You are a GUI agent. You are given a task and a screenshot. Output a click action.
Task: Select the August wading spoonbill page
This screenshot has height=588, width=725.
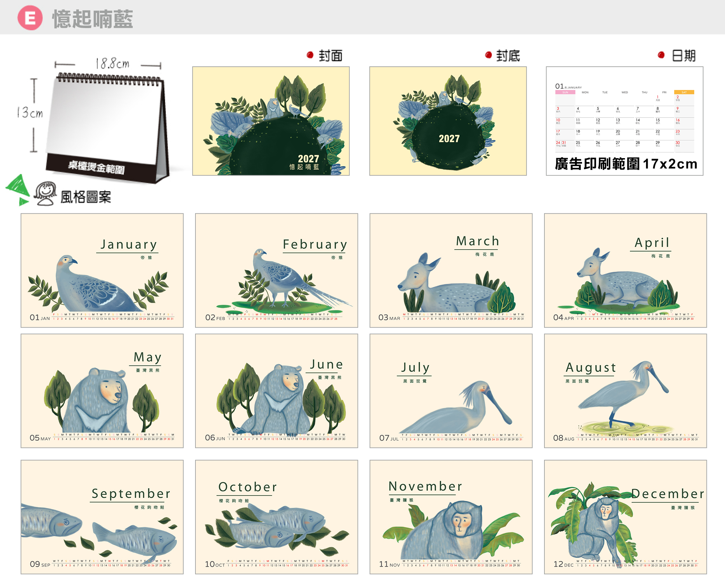(x=625, y=391)
